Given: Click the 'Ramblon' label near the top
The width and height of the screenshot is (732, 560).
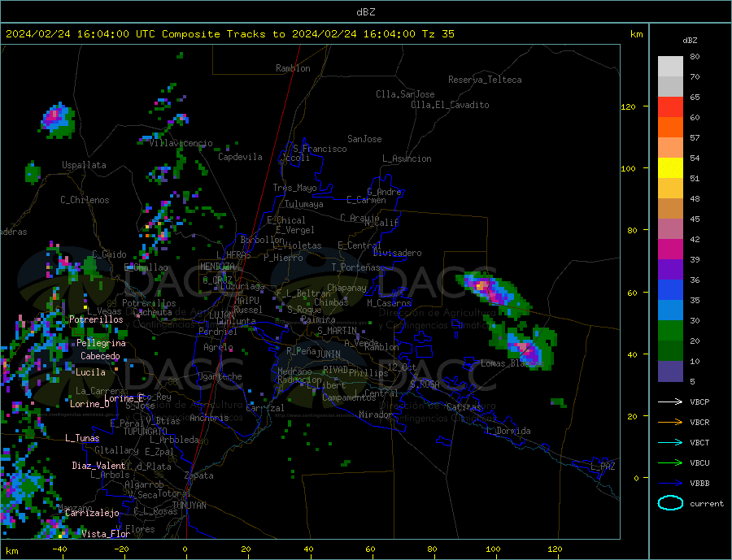Looking at the screenshot, I should [x=293, y=68].
